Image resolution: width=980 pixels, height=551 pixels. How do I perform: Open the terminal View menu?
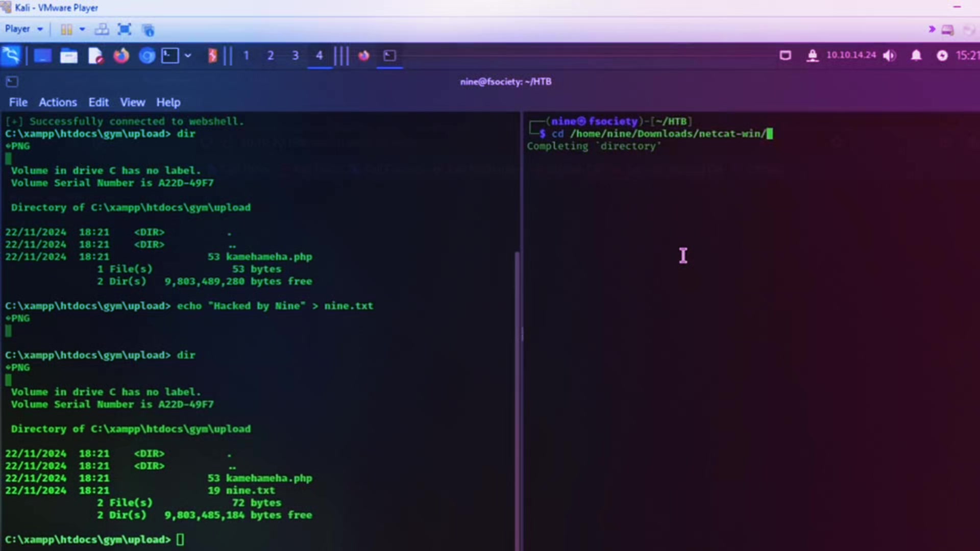point(133,102)
